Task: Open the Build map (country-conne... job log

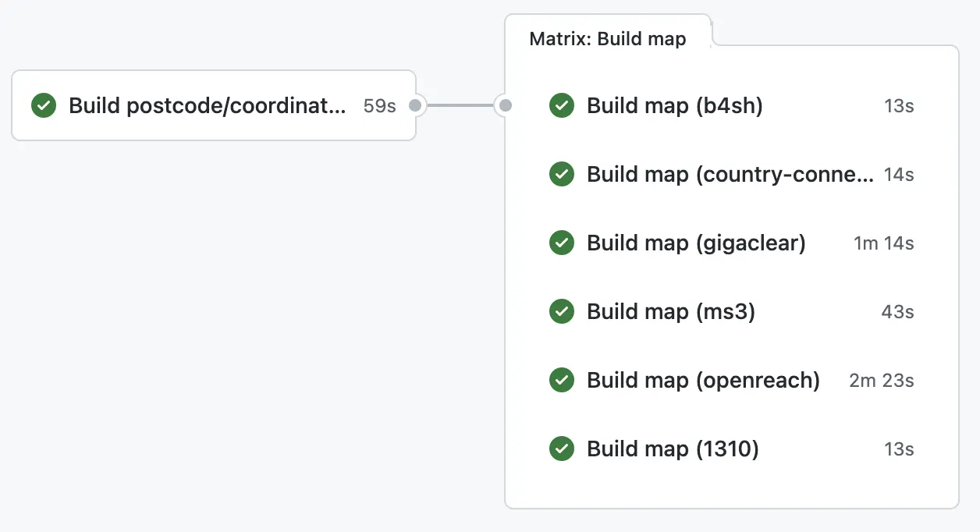Action: point(730,174)
